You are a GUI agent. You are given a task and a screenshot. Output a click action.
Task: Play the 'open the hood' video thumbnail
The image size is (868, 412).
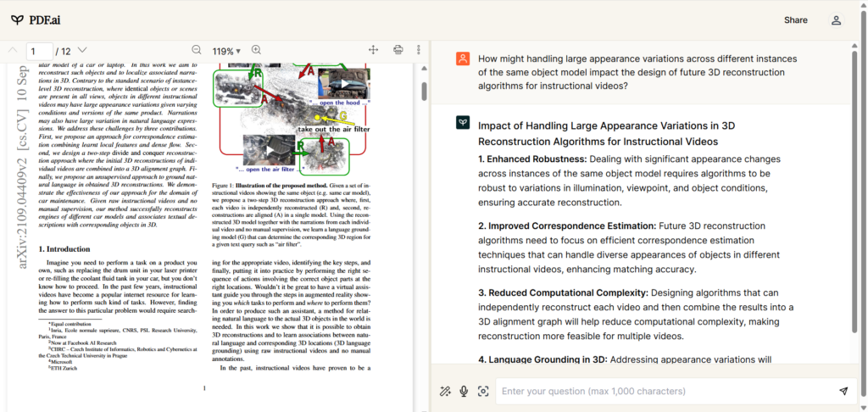(x=344, y=84)
